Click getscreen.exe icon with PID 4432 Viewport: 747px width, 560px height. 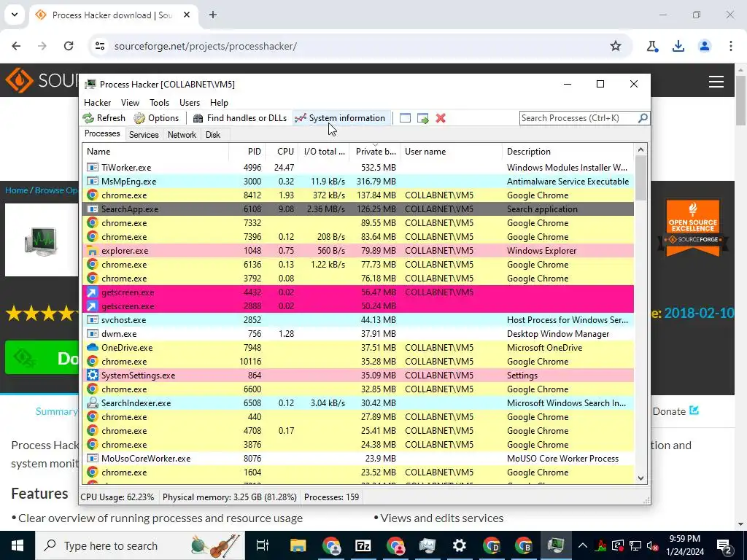coord(93,292)
